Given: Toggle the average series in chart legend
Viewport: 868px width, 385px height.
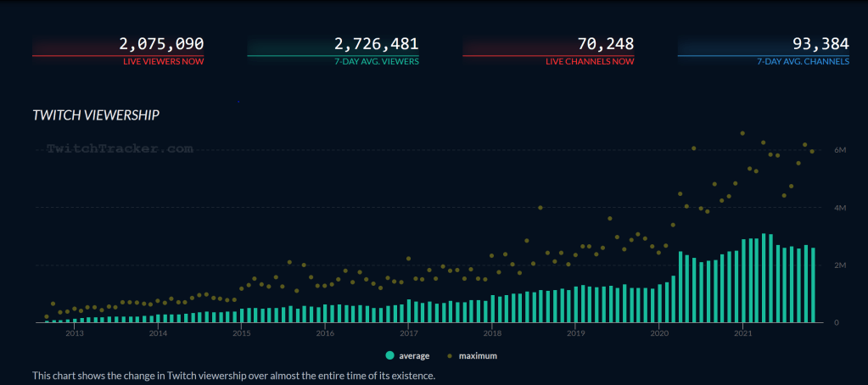Looking at the screenshot, I should pyautogui.click(x=413, y=355).
